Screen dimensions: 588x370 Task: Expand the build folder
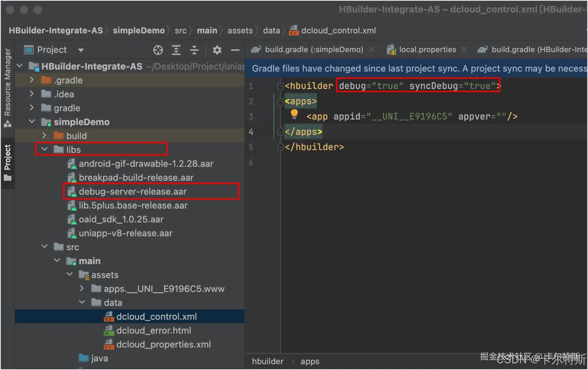(x=44, y=135)
